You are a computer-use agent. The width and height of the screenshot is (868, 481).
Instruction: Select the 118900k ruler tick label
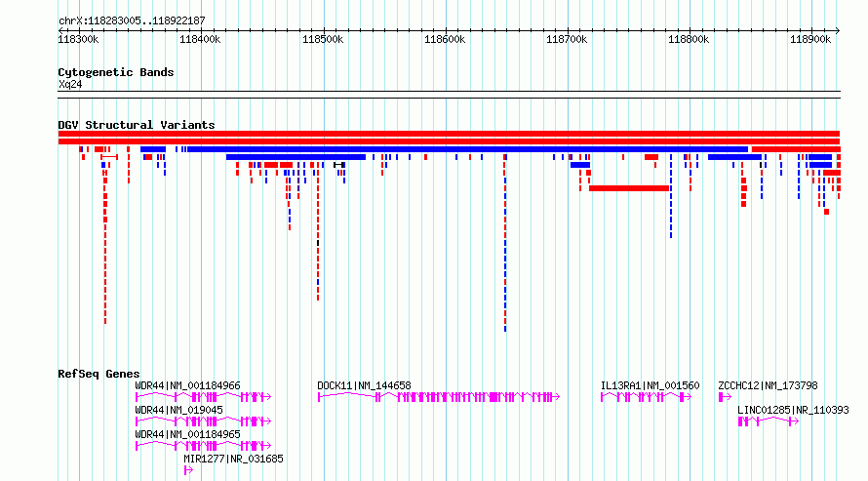click(810, 39)
